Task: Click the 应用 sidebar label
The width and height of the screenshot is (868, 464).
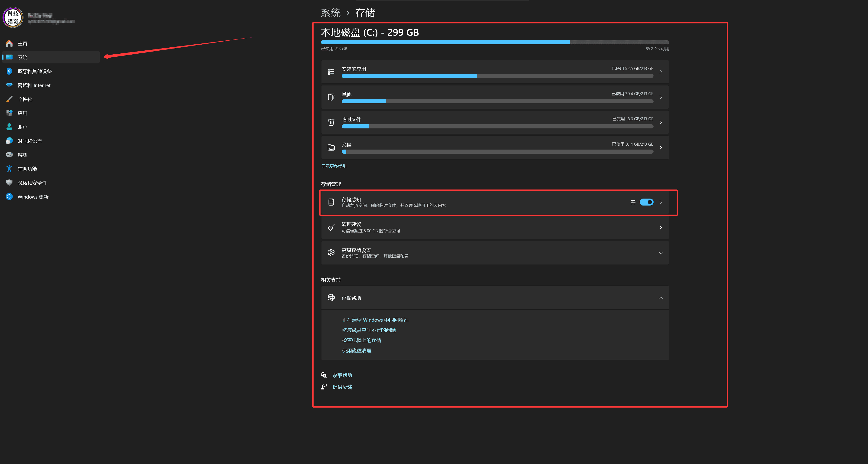Action: 22,113
